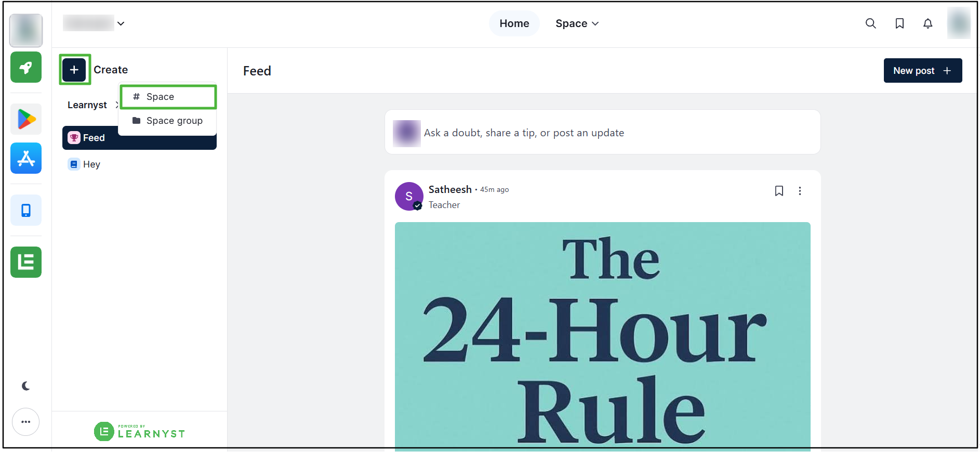Open the green Learnyst logo icon
The width and height of the screenshot is (980, 452).
point(26,262)
